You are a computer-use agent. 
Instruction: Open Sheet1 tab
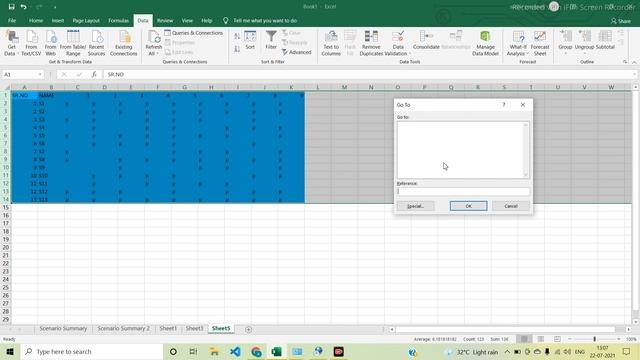(168, 329)
